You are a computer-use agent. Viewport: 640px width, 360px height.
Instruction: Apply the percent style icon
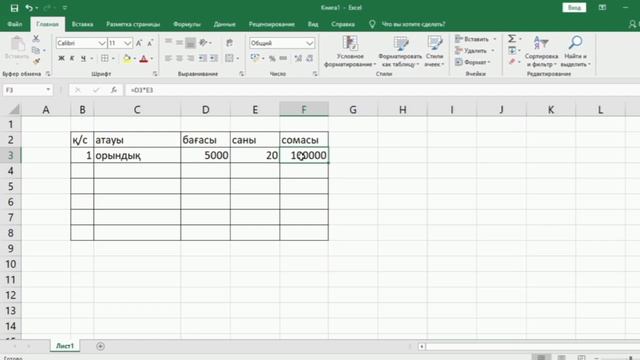pyautogui.click(x=272, y=59)
